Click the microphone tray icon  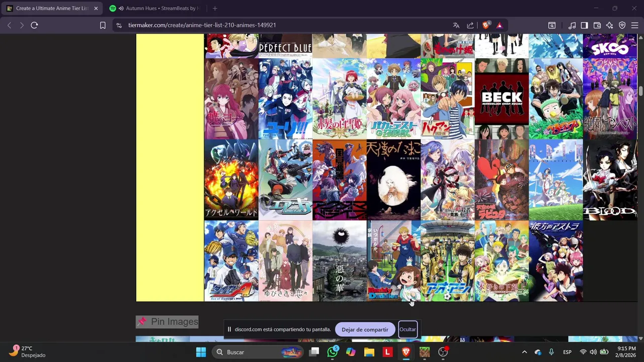pos(551,352)
